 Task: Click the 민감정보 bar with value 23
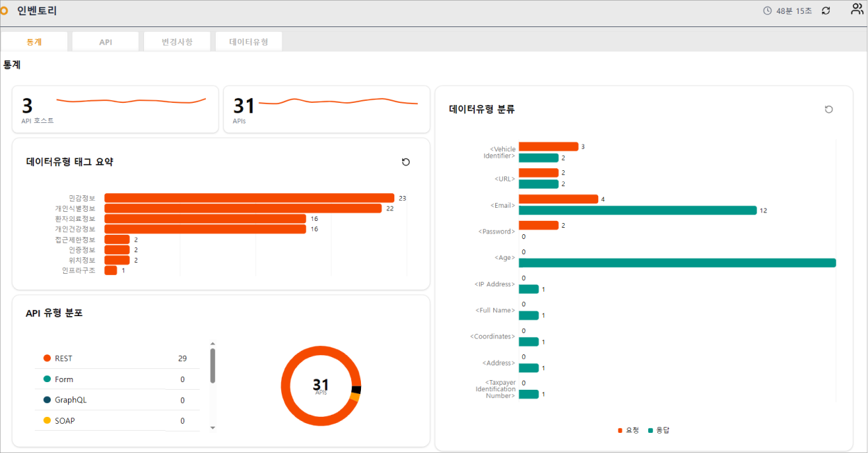coord(249,198)
